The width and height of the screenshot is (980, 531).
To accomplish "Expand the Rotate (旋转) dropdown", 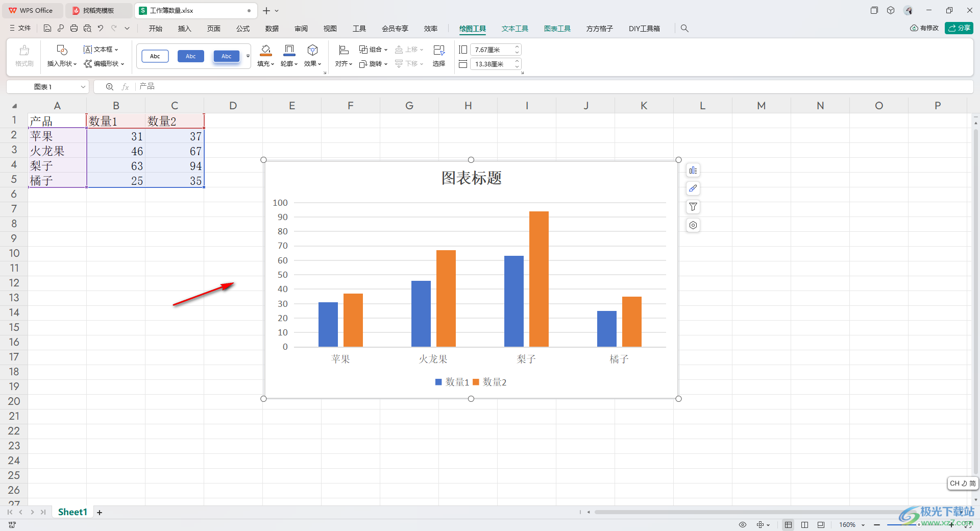I will tap(386, 64).
